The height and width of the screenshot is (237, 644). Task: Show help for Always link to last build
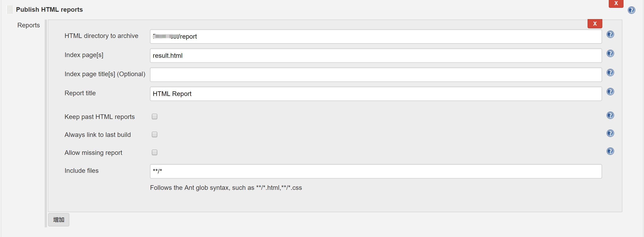(610, 133)
